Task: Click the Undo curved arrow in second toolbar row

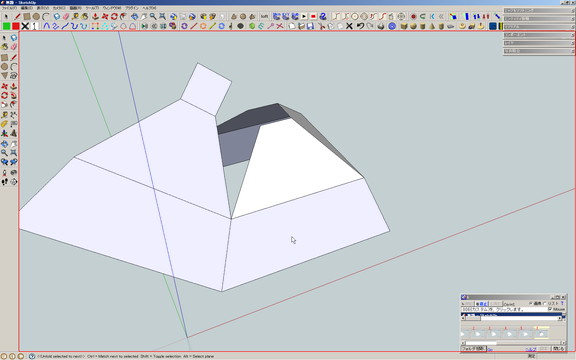Action: tap(360, 26)
